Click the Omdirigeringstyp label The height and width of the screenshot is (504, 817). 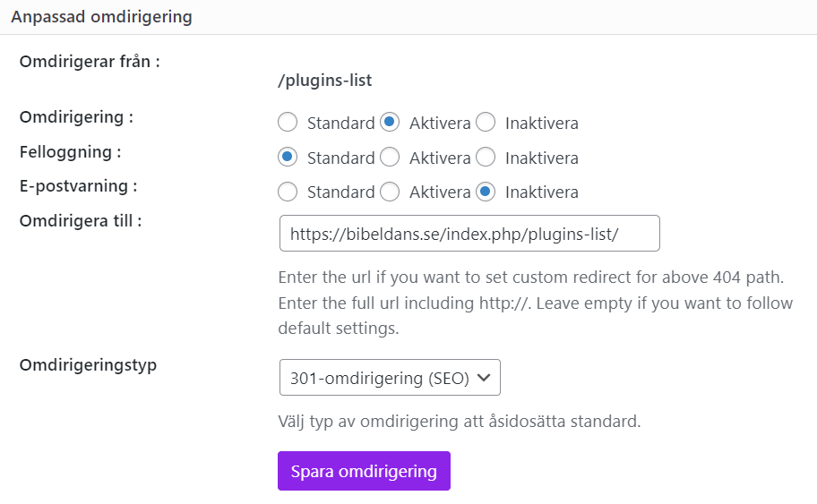pos(88,364)
